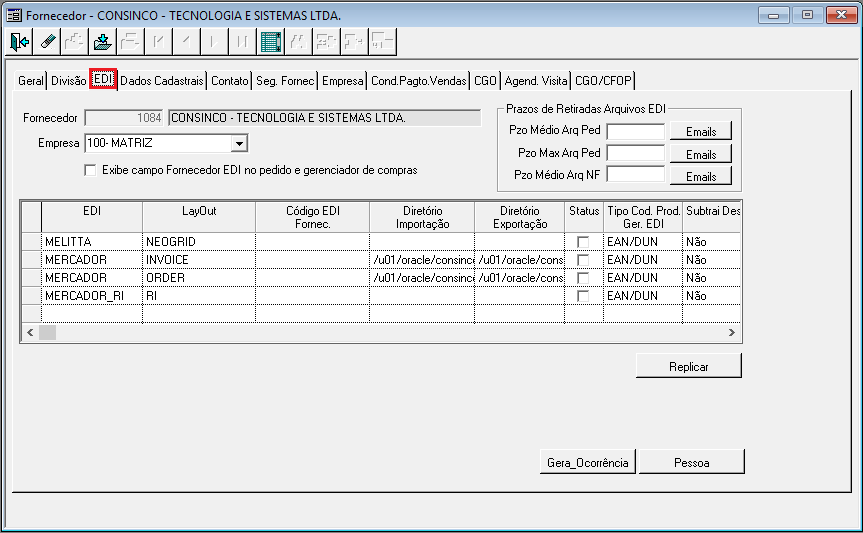The height and width of the screenshot is (533, 863).
Task: Open the CGO/CFOP tab
Action: click(603, 81)
